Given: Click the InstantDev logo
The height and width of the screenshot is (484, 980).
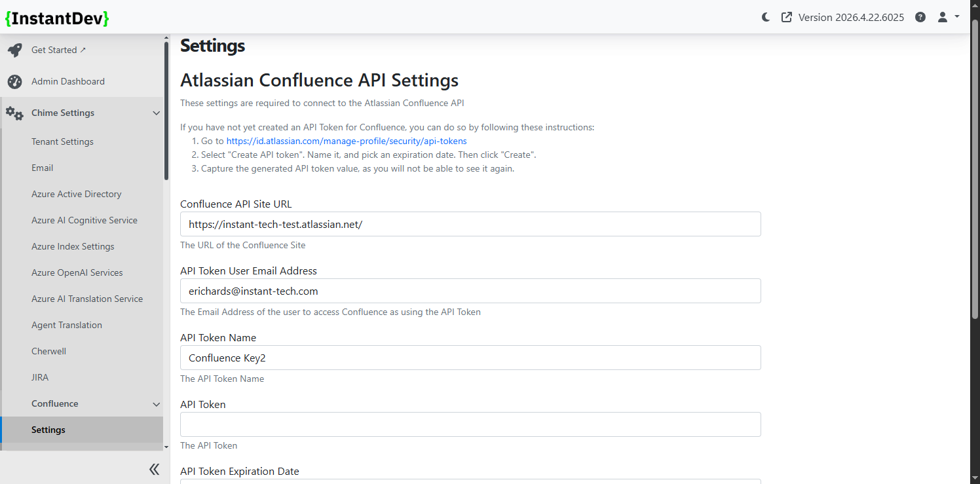Looking at the screenshot, I should click(x=56, y=18).
